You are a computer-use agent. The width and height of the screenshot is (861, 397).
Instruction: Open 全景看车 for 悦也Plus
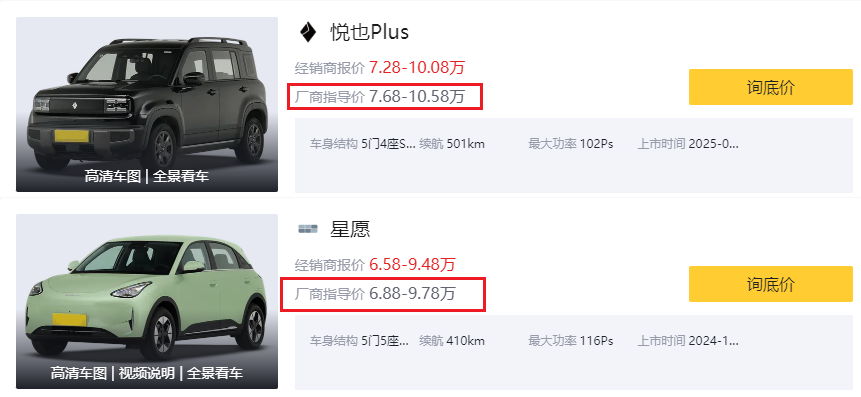pos(181,176)
